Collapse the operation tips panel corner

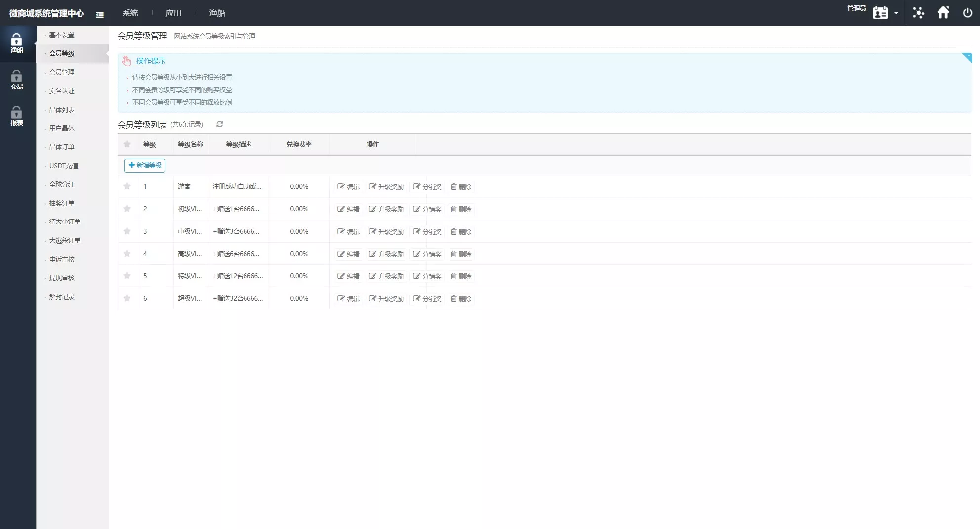point(967,57)
